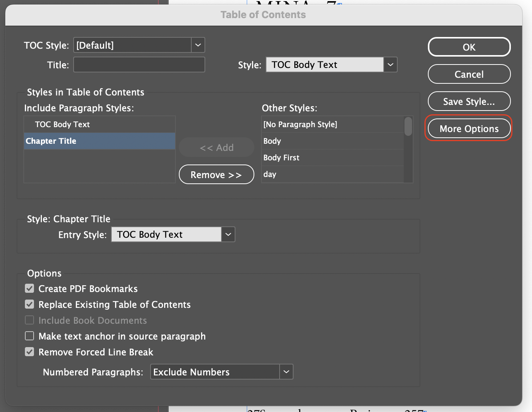
Task: Open the Numbered Paragraphs dropdown
Action: click(286, 372)
